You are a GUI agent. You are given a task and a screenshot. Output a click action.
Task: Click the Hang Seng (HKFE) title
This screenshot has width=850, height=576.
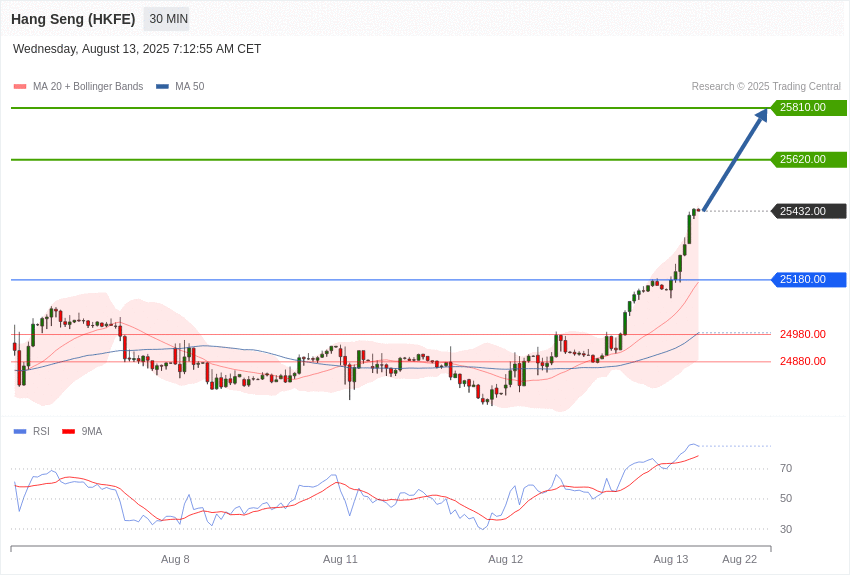(x=73, y=19)
